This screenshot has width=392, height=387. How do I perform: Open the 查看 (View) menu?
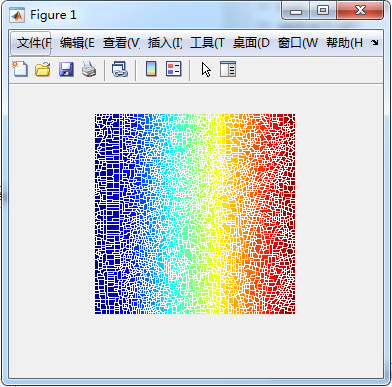pos(121,43)
